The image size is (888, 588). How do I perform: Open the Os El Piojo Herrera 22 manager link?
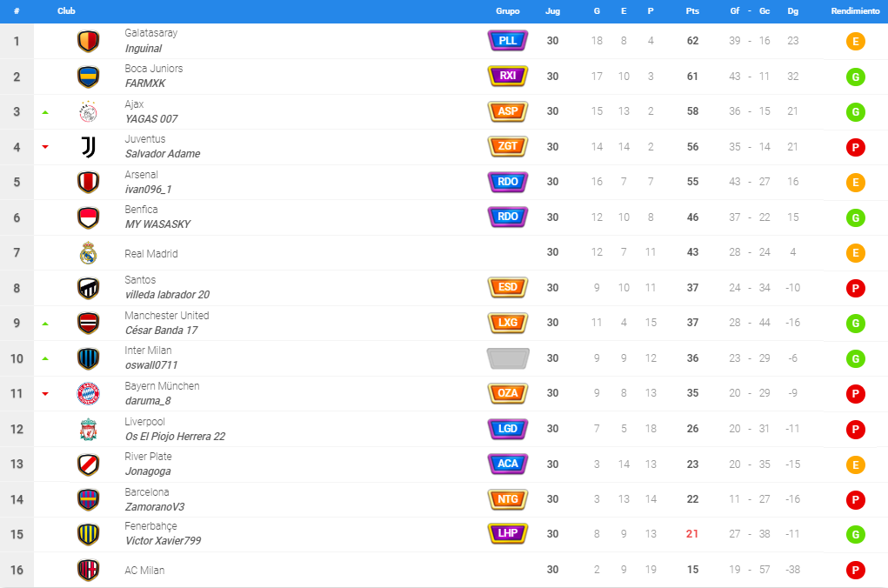(x=175, y=436)
